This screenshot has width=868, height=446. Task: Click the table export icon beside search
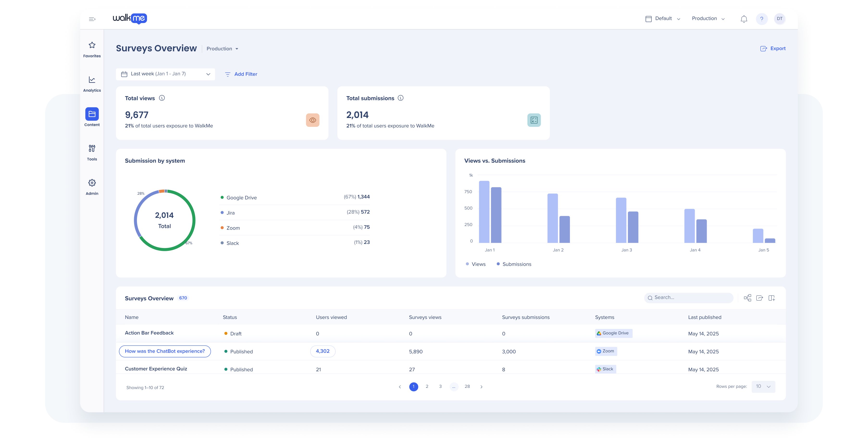(x=759, y=298)
